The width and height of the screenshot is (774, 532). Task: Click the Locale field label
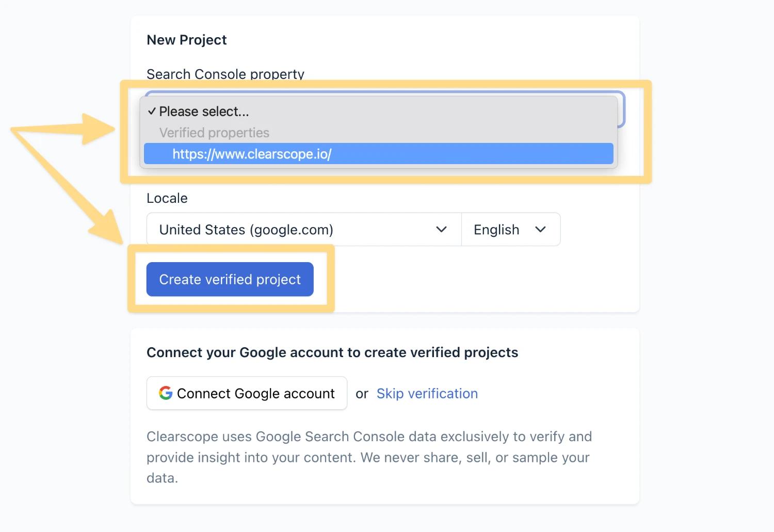coord(167,198)
